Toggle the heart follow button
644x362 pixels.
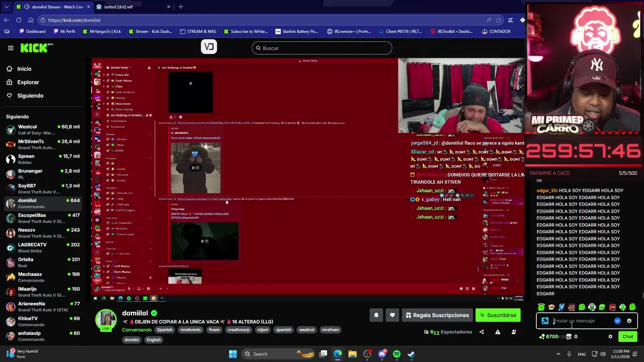(392, 315)
